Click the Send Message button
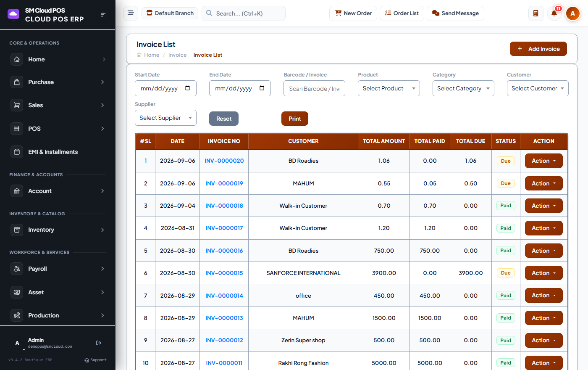This screenshot has height=370, width=588. 455,13
